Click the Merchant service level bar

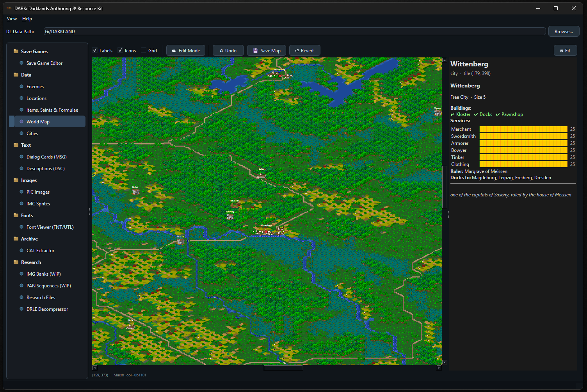point(523,129)
